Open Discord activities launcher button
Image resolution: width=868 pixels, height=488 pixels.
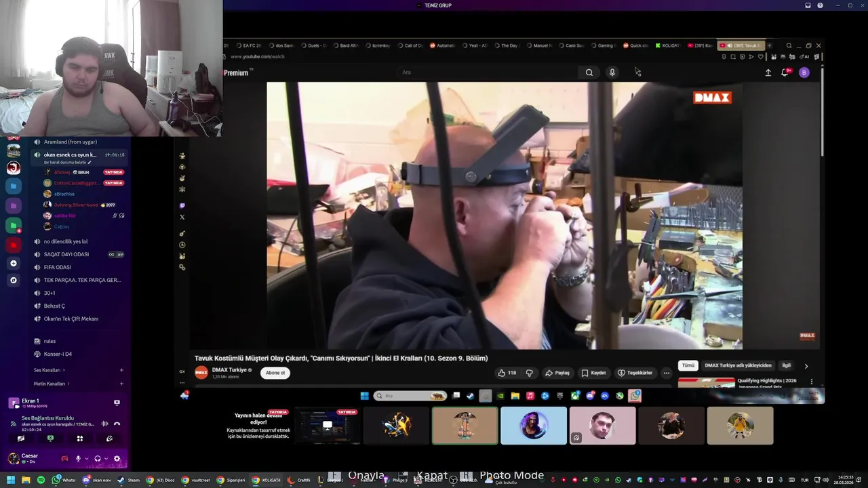tap(80, 439)
